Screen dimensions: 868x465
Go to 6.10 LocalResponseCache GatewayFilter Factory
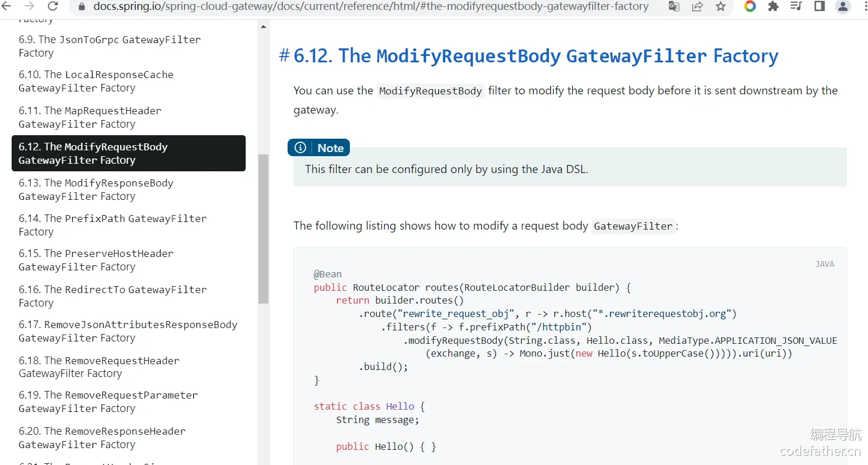pos(96,81)
